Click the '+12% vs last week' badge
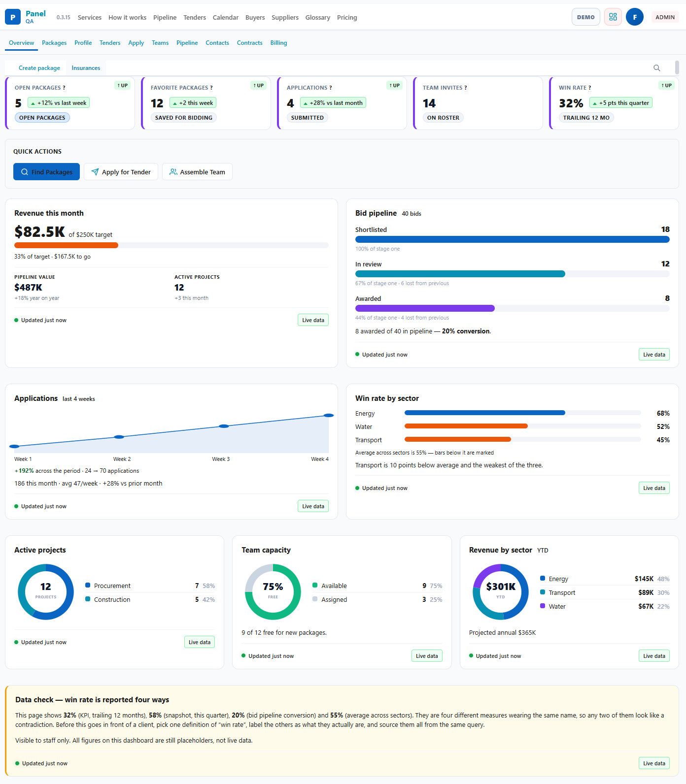Image resolution: width=686 pixels, height=784 pixels. (x=59, y=103)
